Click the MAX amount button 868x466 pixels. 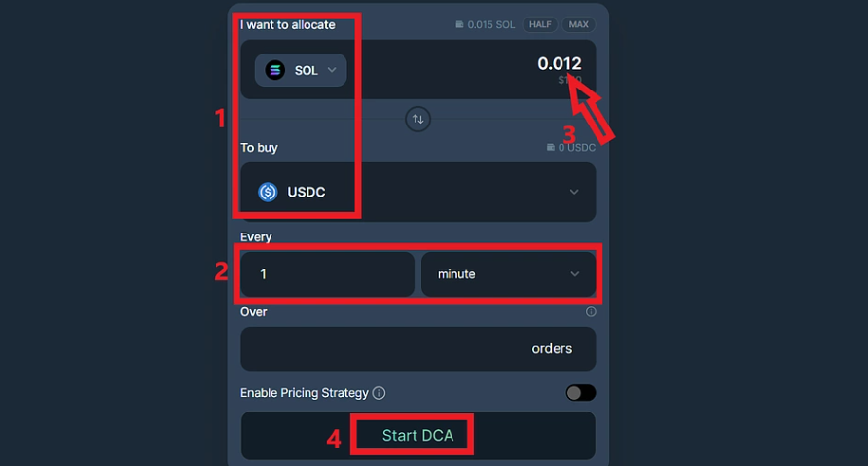[x=578, y=25]
